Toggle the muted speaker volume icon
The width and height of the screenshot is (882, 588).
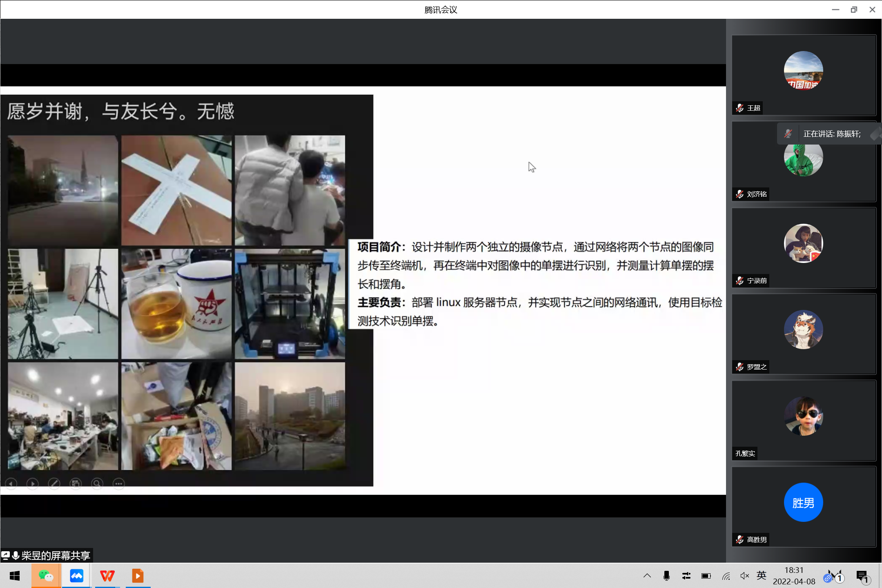point(744,576)
